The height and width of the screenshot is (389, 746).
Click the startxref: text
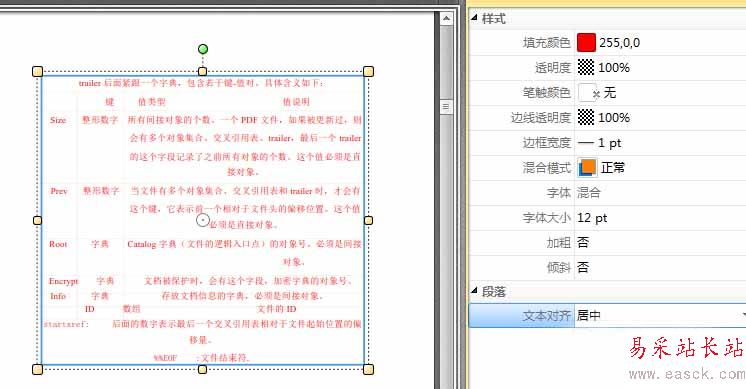point(66,324)
